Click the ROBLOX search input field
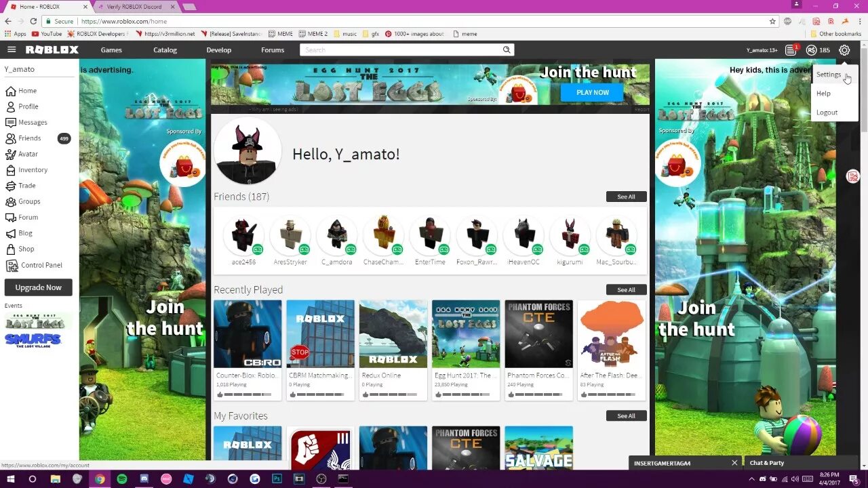The height and width of the screenshot is (488, 868). coord(400,49)
